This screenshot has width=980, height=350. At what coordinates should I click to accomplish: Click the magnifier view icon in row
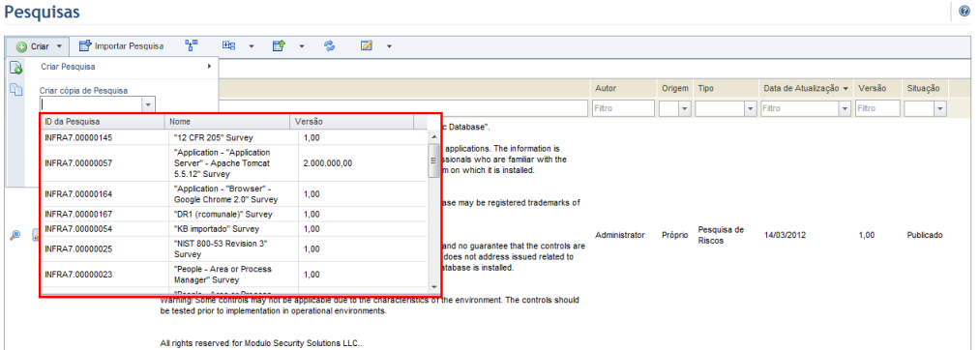click(x=15, y=236)
